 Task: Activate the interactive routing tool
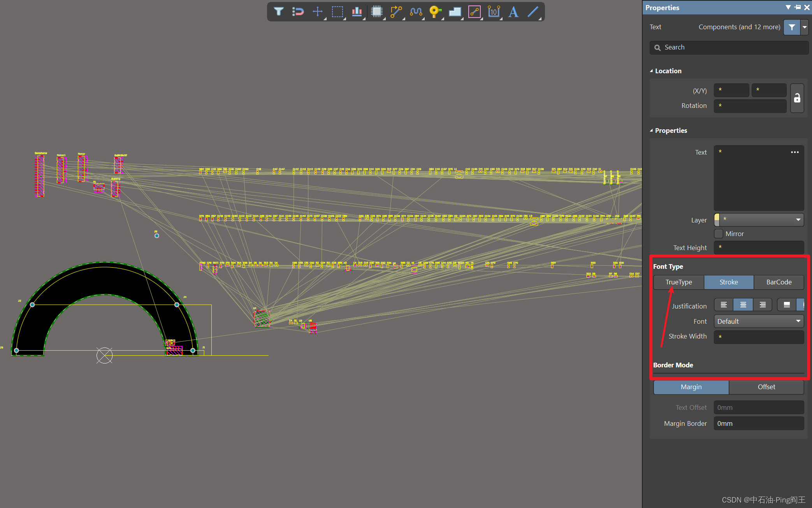click(396, 11)
